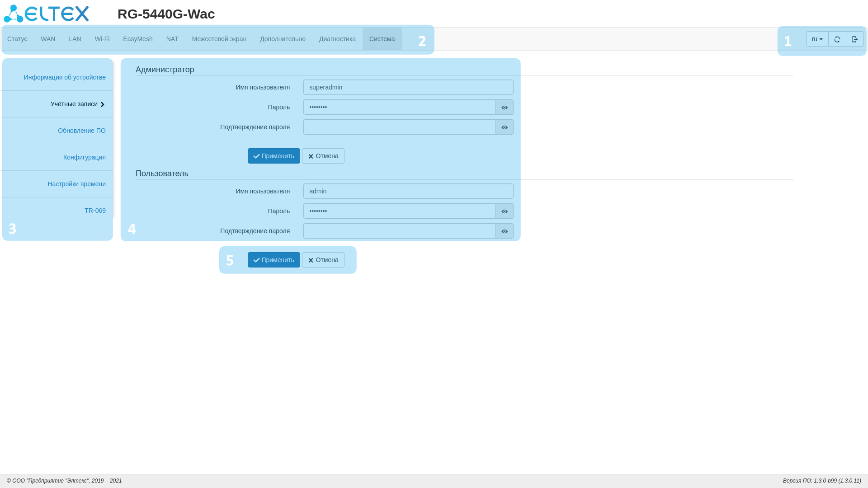This screenshot has width=868, height=488.
Task: Cancel user account changes with Отмена
Action: 323,260
